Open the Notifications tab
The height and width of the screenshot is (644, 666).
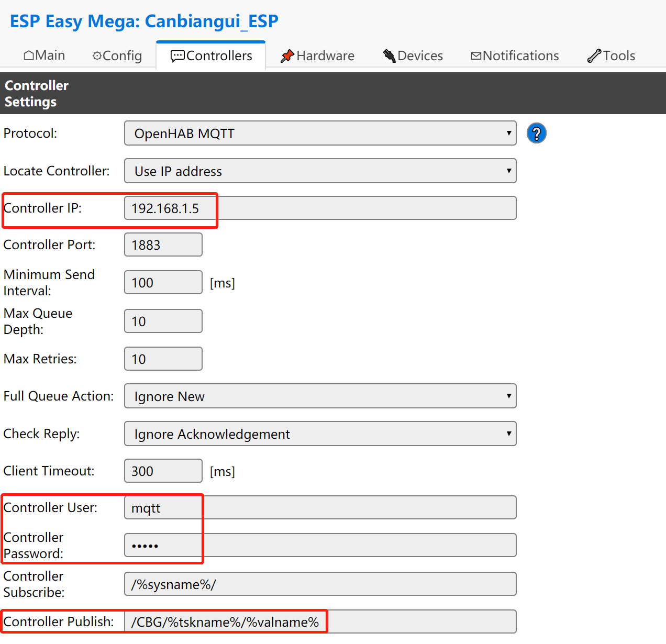click(x=515, y=56)
